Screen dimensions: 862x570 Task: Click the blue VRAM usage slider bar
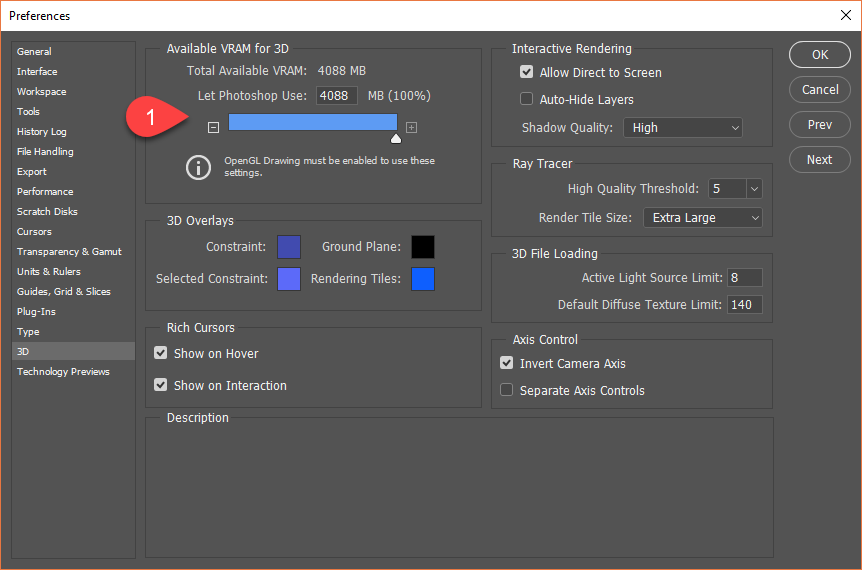(x=313, y=122)
